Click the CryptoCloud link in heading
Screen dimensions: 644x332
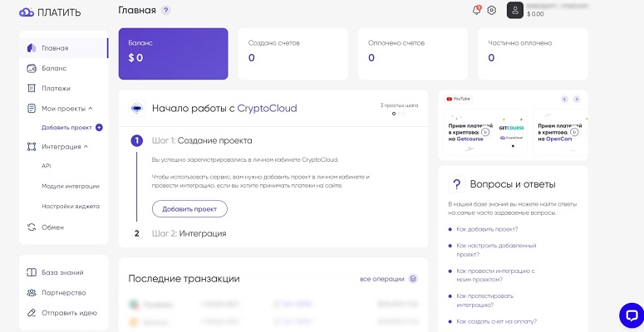pyautogui.click(x=267, y=109)
